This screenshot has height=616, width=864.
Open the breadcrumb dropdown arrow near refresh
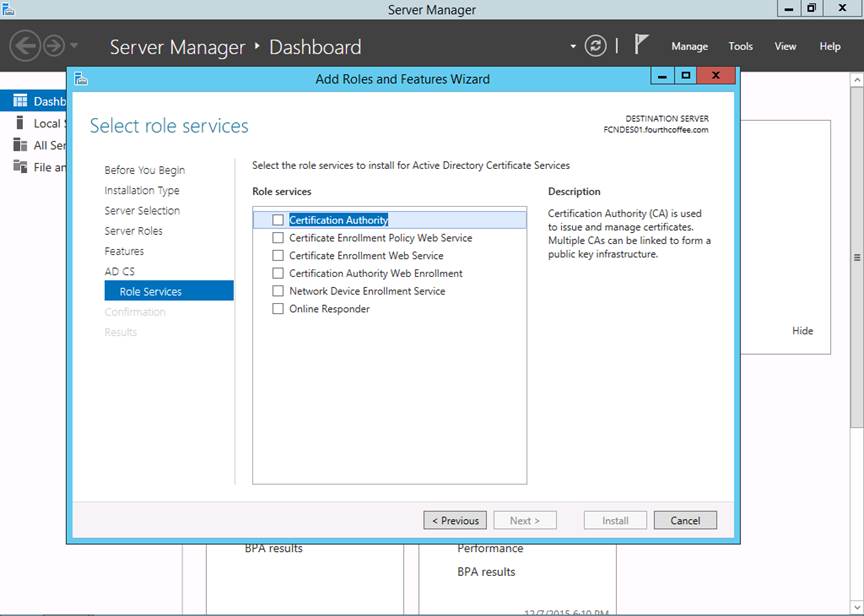[573, 46]
